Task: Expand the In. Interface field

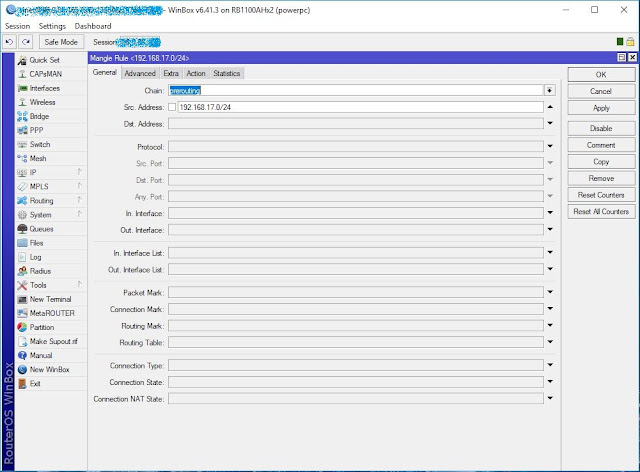Action: tap(550, 213)
